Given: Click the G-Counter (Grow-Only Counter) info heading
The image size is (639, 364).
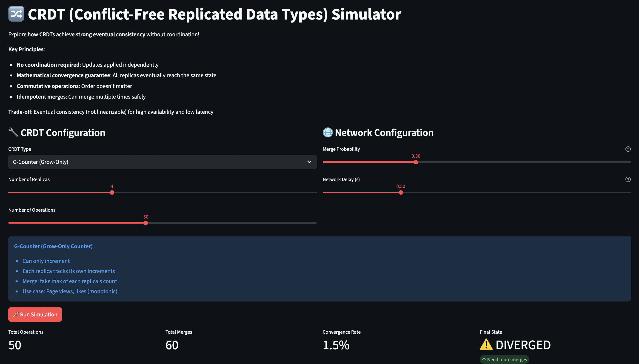Looking at the screenshot, I should coord(53,246).
